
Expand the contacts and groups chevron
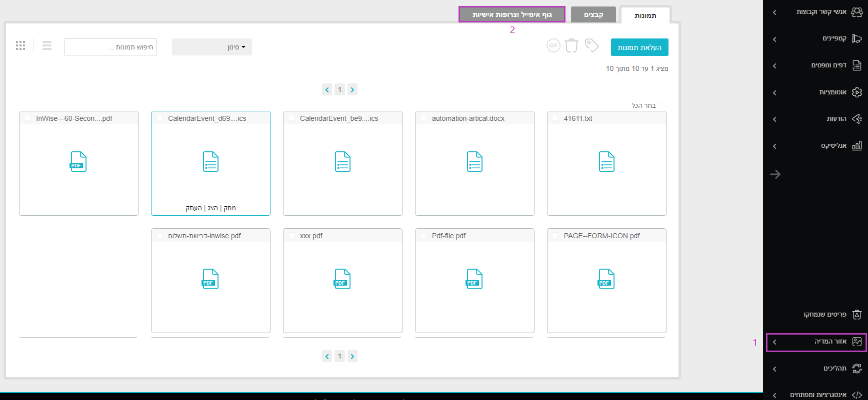pos(774,12)
